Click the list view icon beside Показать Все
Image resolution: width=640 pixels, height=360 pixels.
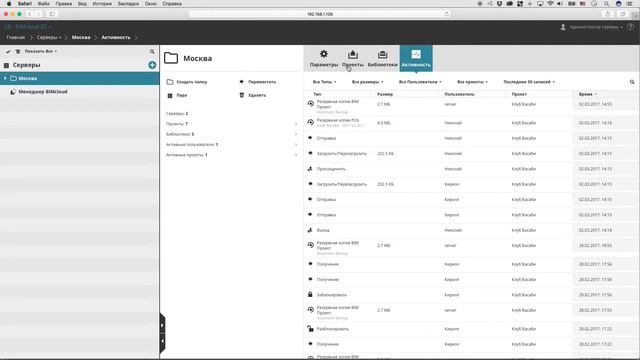coord(18,51)
